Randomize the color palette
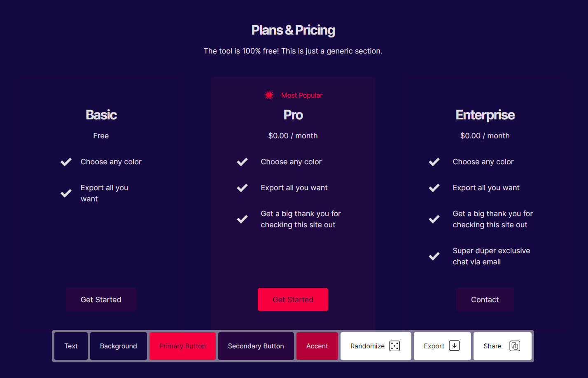This screenshot has height=378, width=588. point(376,346)
